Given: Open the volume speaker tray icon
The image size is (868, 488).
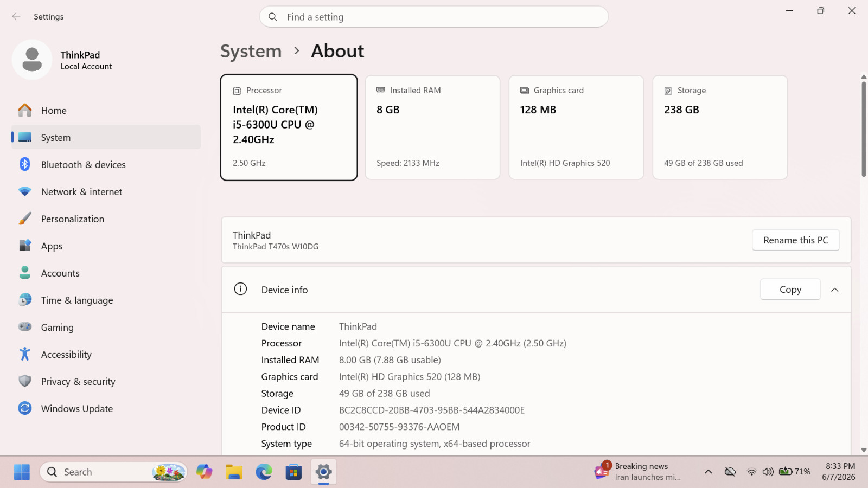Looking at the screenshot, I should click(x=768, y=472).
